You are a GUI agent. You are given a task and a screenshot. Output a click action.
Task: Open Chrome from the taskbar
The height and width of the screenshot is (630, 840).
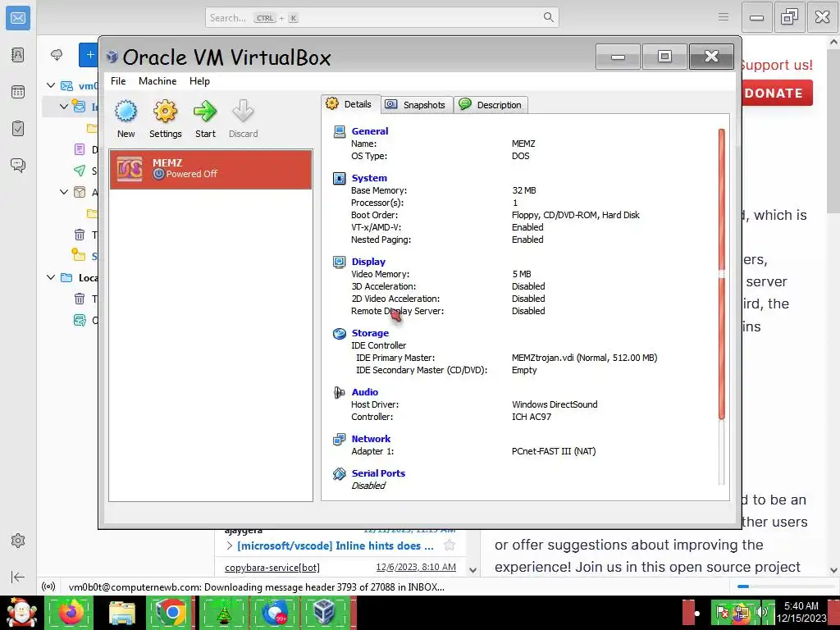click(171, 612)
